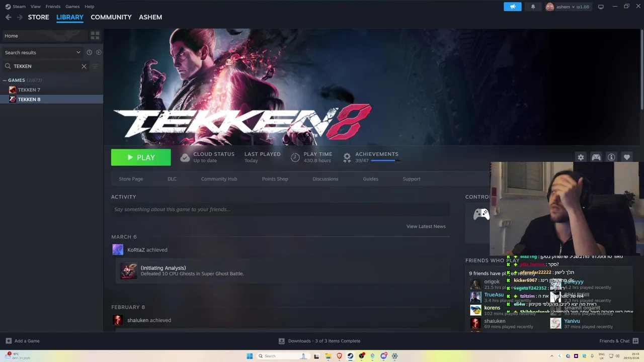Image resolution: width=644 pixels, height=362 pixels.
Task: Click the achievements gear badge icon
Action: 347,157
